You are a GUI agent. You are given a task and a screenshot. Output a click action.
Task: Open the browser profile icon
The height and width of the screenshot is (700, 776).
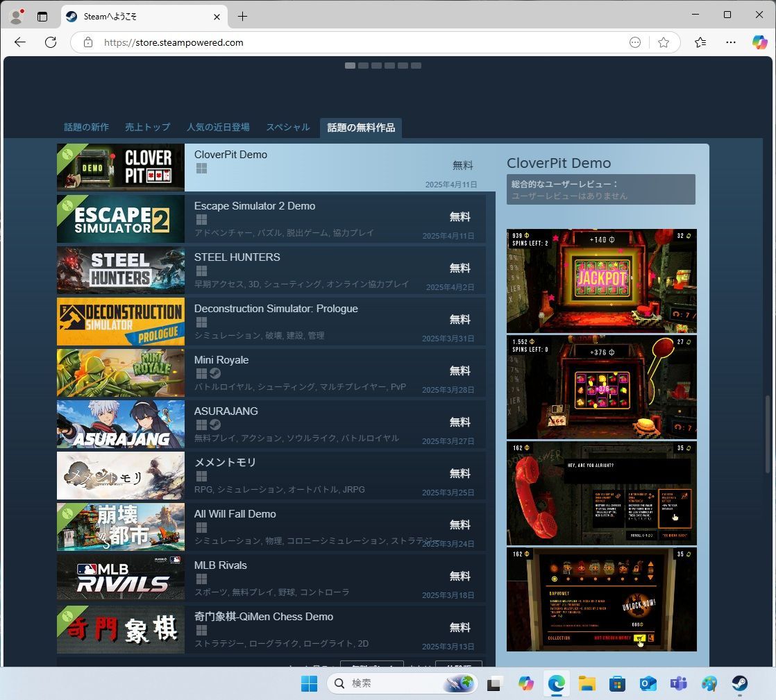pyautogui.click(x=17, y=17)
